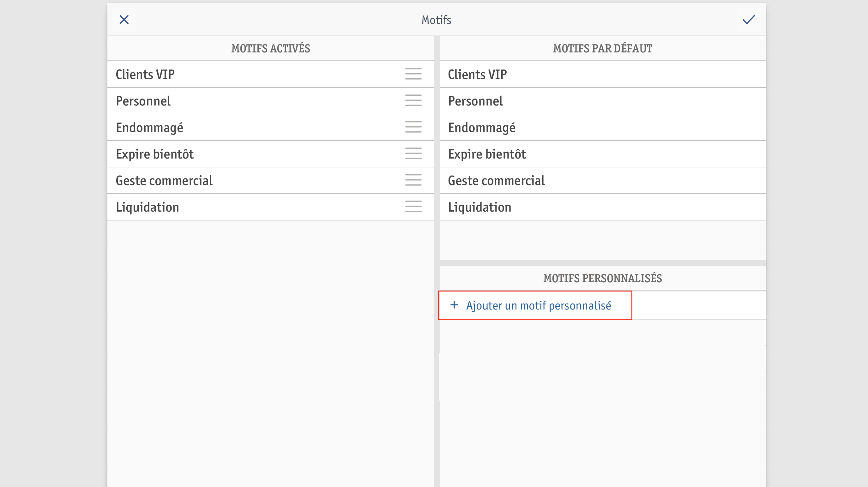Select Clients VIP in Motifs activés
Viewport: 868px width, 487px height.
(271, 74)
